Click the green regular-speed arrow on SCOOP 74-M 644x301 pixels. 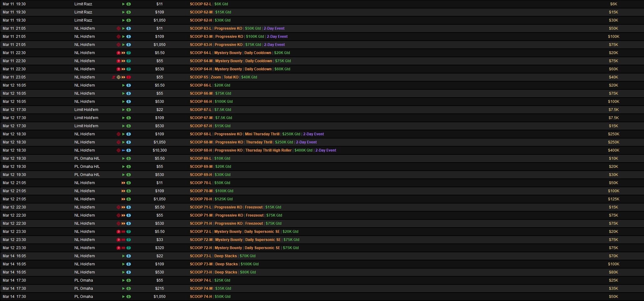click(124, 288)
